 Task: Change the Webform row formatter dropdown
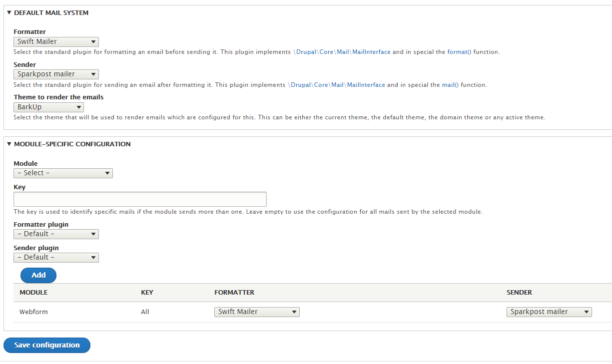pyautogui.click(x=257, y=312)
